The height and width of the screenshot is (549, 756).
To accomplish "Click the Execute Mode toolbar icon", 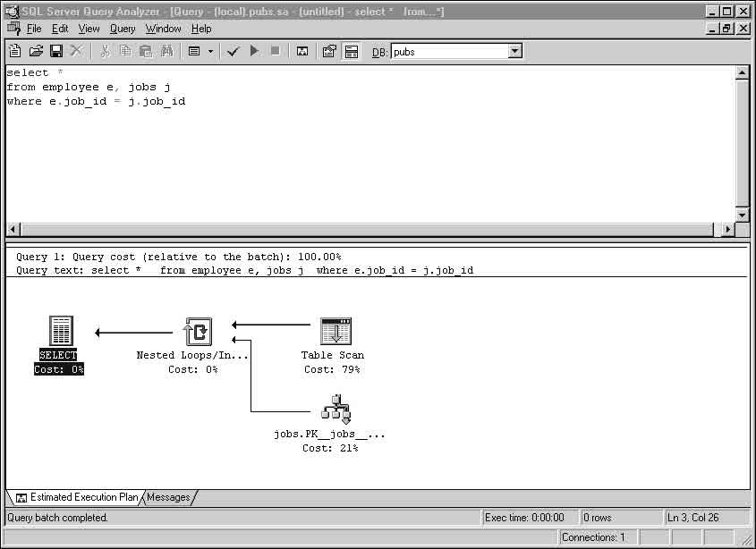I will 194,51.
